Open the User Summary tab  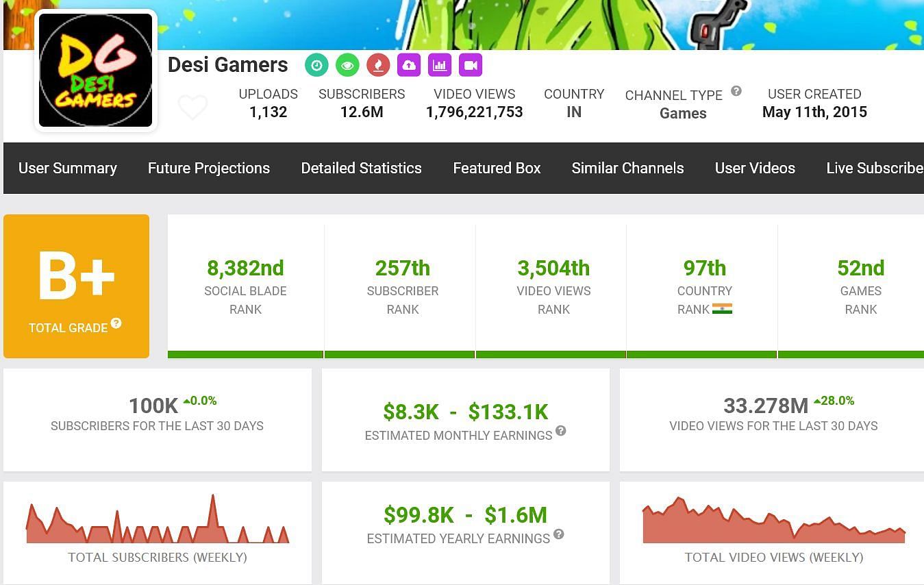68,168
